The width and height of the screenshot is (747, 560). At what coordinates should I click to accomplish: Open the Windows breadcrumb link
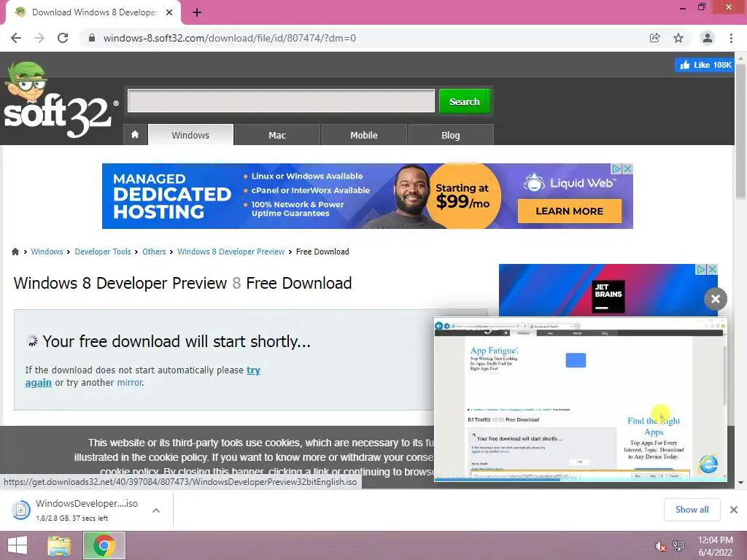(x=47, y=252)
